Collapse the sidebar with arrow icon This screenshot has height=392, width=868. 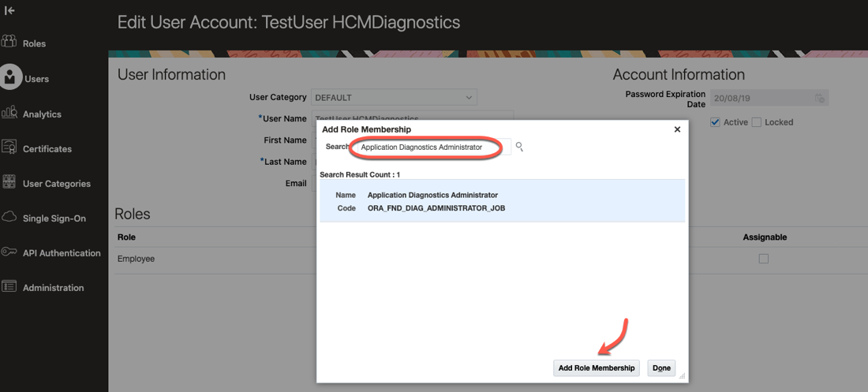[x=10, y=10]
